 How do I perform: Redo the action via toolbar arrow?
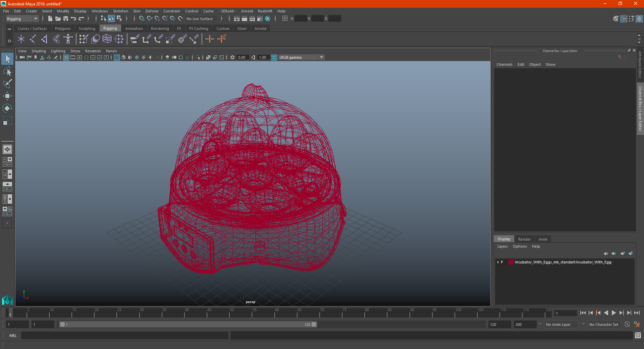click(x=81, y=19)
